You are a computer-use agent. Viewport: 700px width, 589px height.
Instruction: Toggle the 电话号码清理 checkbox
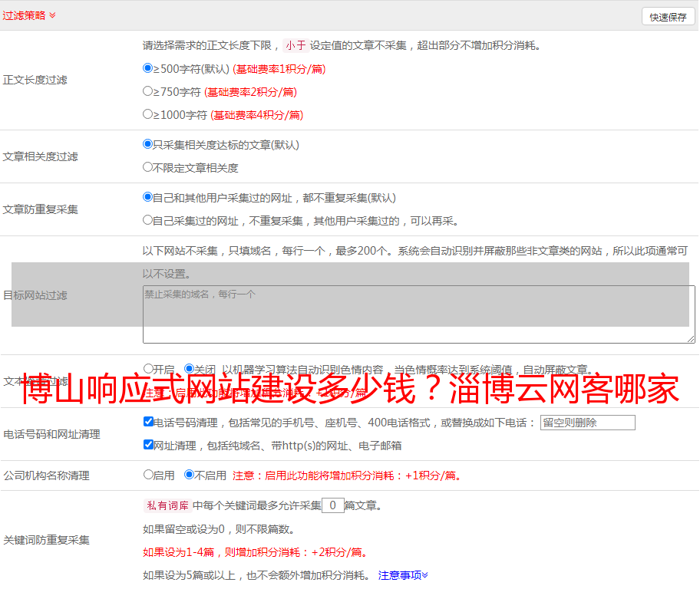coord(148,422)
